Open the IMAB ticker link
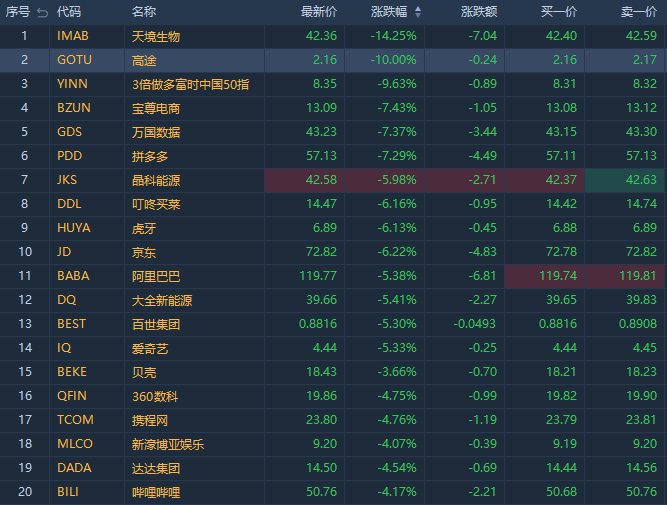 pyautogui.click(x=73, y=36)
